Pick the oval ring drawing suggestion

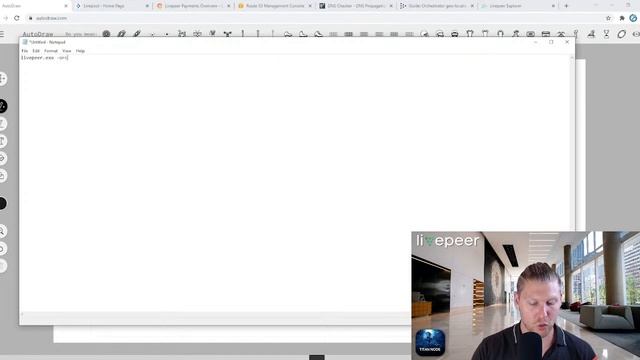tap(621, 34)
